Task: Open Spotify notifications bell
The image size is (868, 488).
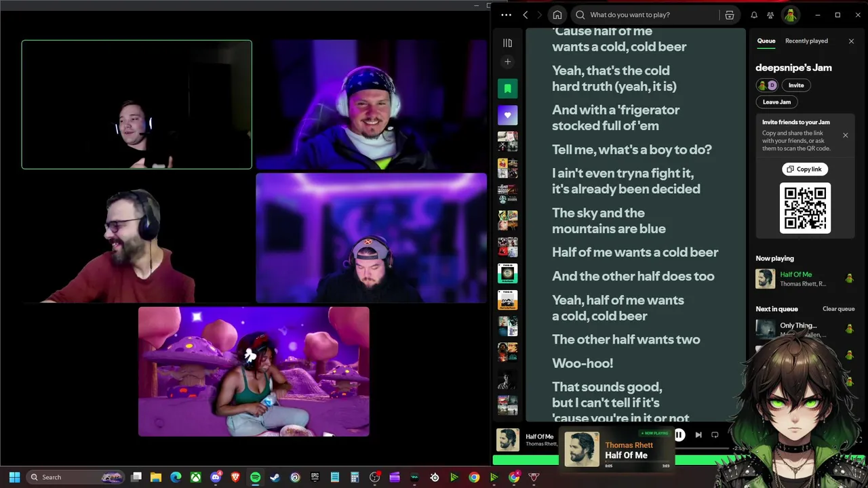Action: click(754, 15)
